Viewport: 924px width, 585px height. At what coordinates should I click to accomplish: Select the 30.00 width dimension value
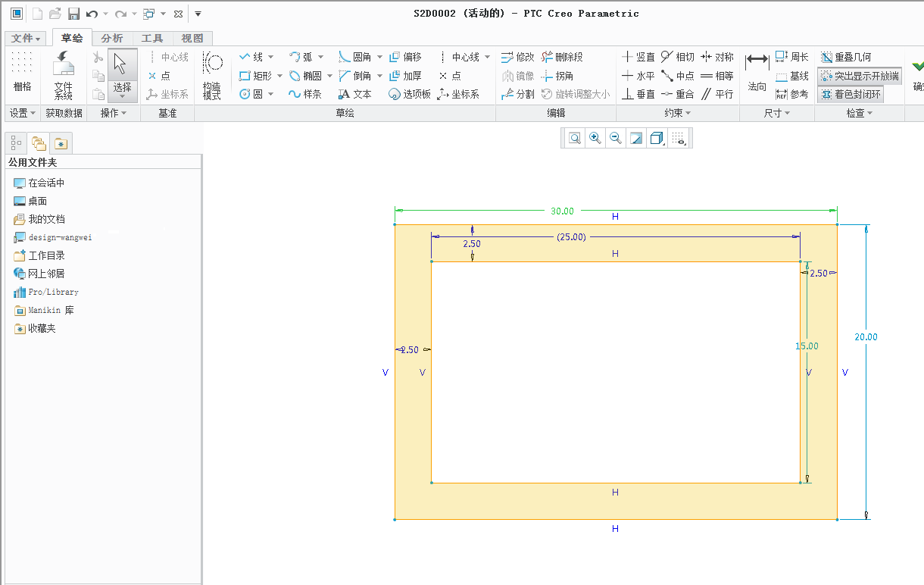pyautogui.click(x=562, y=211)
